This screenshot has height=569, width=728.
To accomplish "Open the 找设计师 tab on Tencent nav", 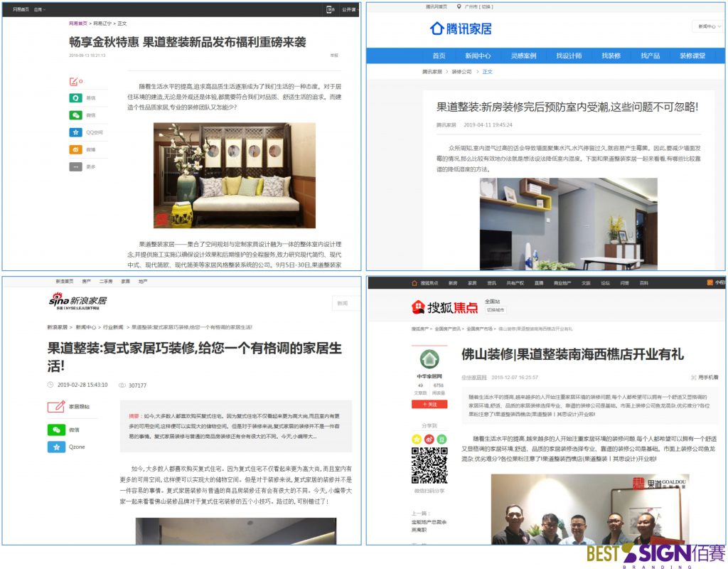I will pos(569,55).
